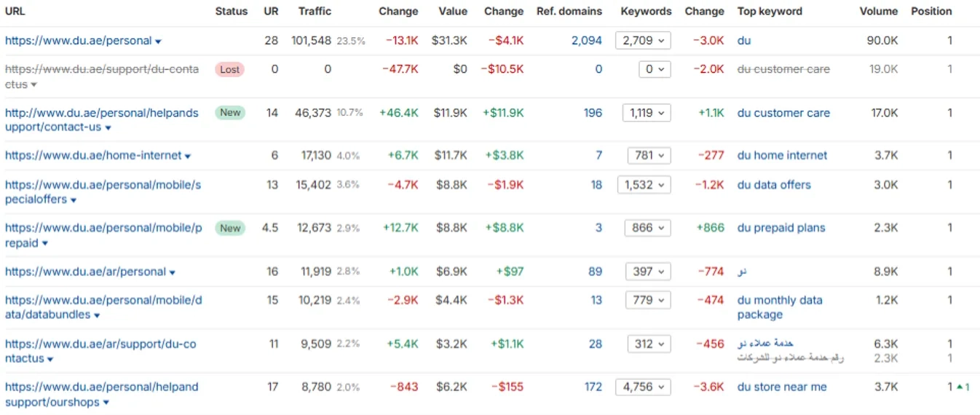
Task: Click the 28 referring domains value
Action: pos(596,344)
